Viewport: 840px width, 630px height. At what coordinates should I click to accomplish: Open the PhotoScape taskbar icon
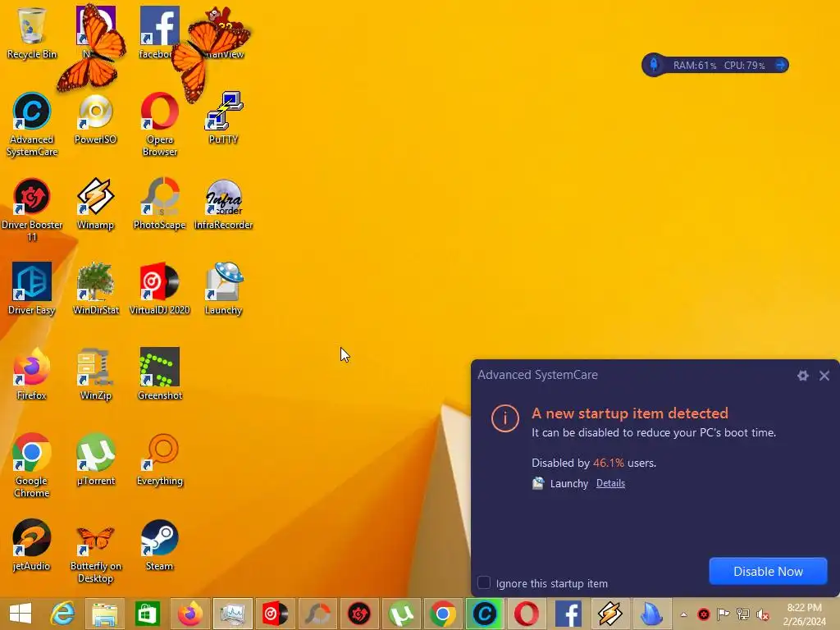(317, 614)
